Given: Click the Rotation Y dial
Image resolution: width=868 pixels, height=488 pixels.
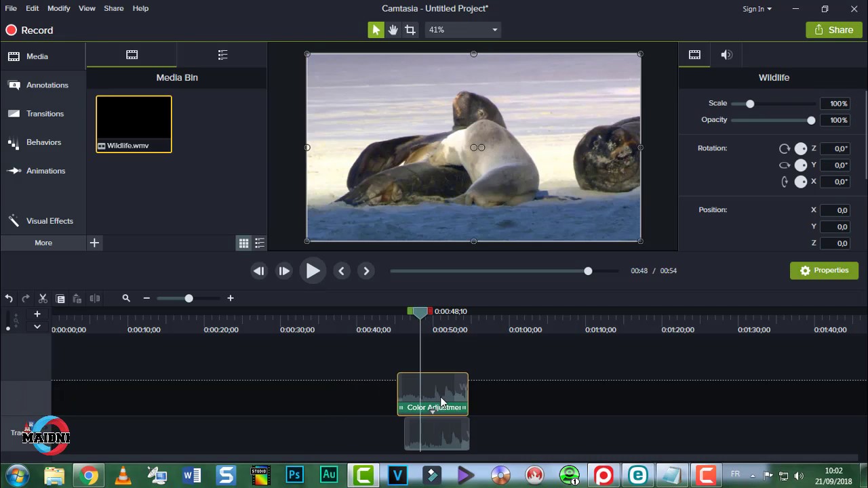Looking at the screenshot, I should coord(801,165).
